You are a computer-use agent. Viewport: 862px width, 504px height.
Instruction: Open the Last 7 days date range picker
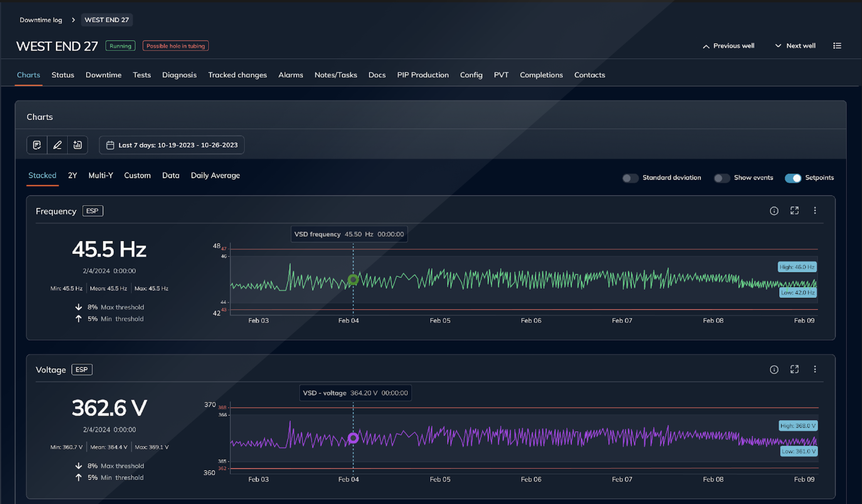(x=172, y=145)
